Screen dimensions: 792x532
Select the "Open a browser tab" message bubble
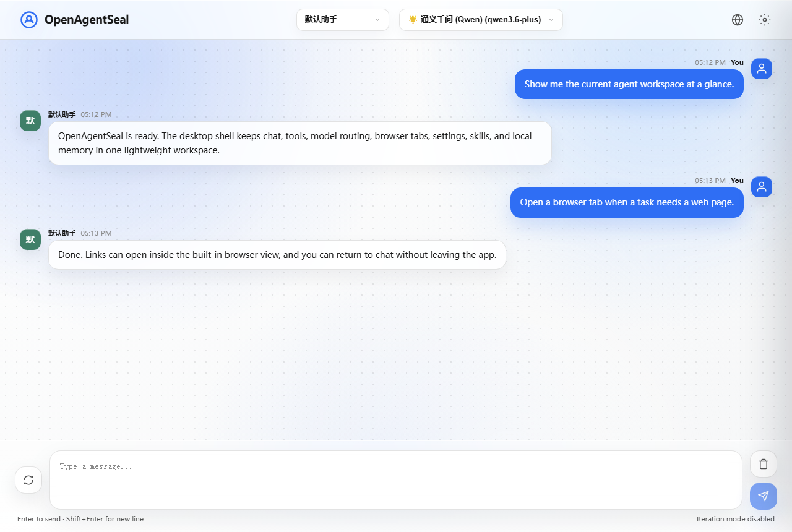tap(627, 202)
